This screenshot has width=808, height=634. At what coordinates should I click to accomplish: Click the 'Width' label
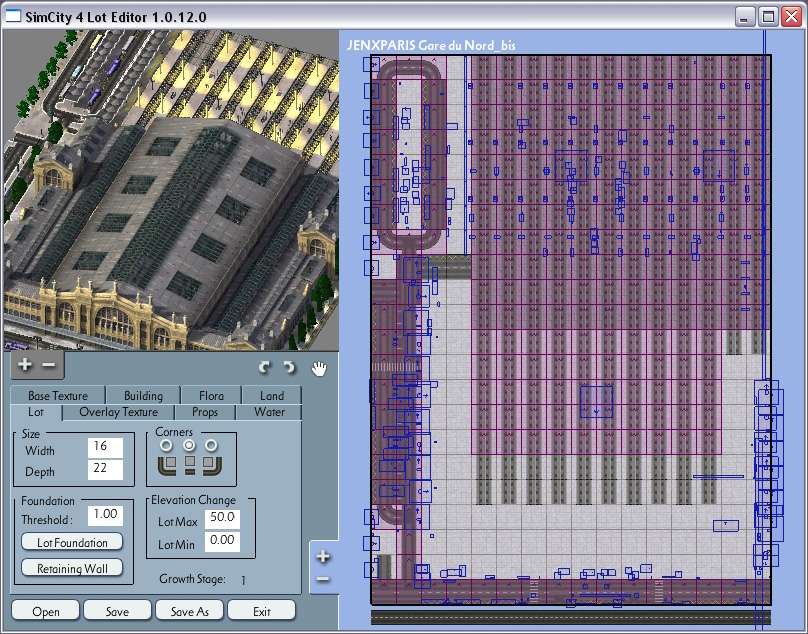click(40, 451)
